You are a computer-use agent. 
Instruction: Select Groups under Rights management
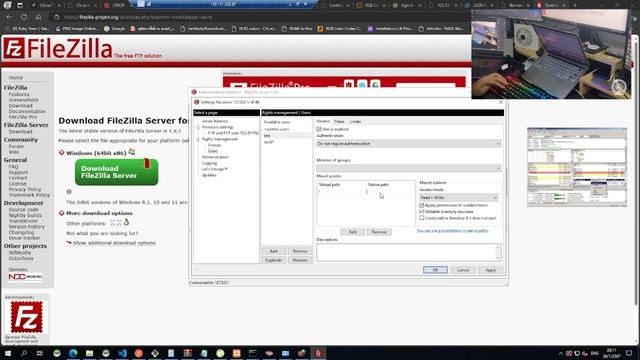click(214, 145)
